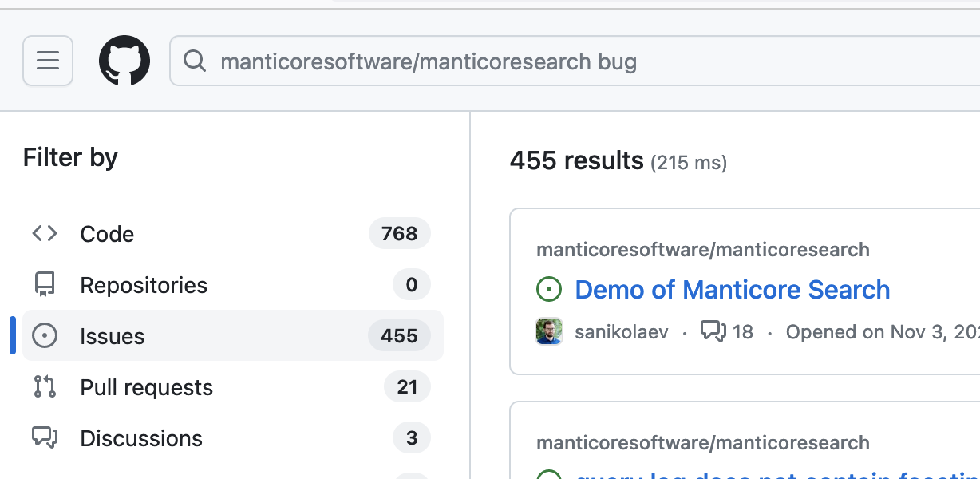Click the 768 count badge for Code
Image resolution: width=980 pixels, height=479 pixels.
point(400,234)
